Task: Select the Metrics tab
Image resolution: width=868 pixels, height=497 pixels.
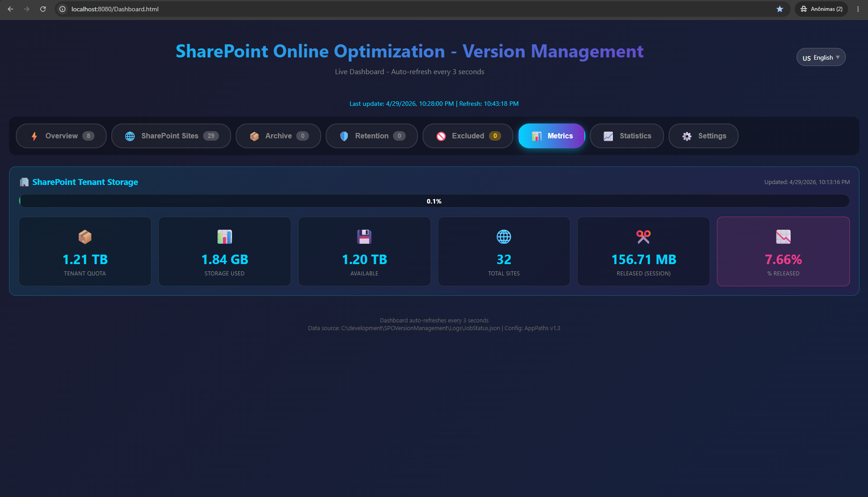Action: pos(551,136)
